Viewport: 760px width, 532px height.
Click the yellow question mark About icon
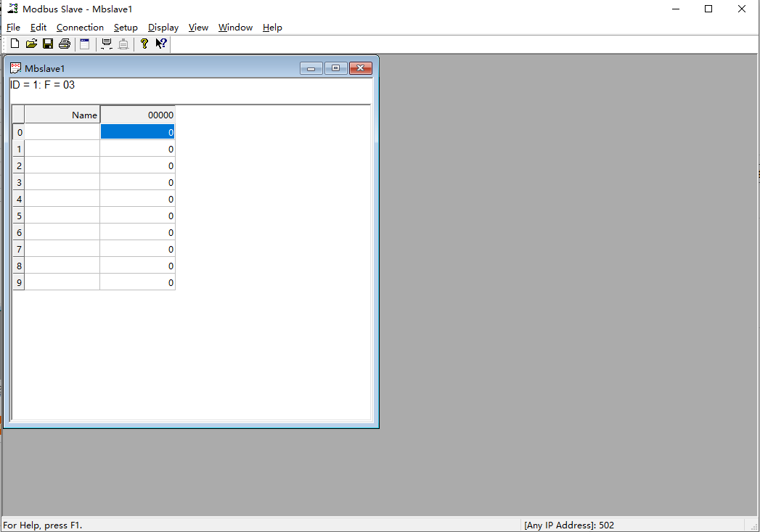(144, 44)
